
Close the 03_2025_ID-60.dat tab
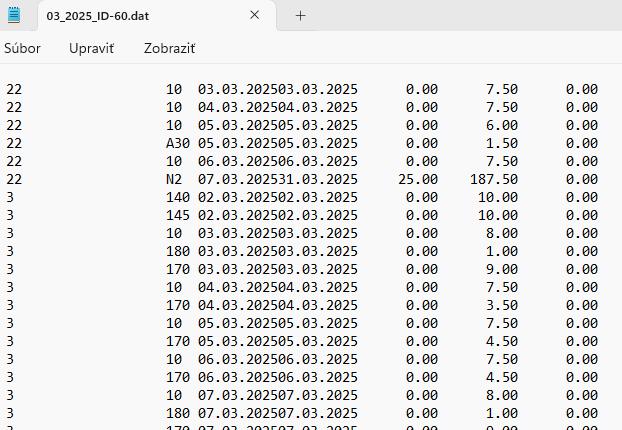pos(254,15)
